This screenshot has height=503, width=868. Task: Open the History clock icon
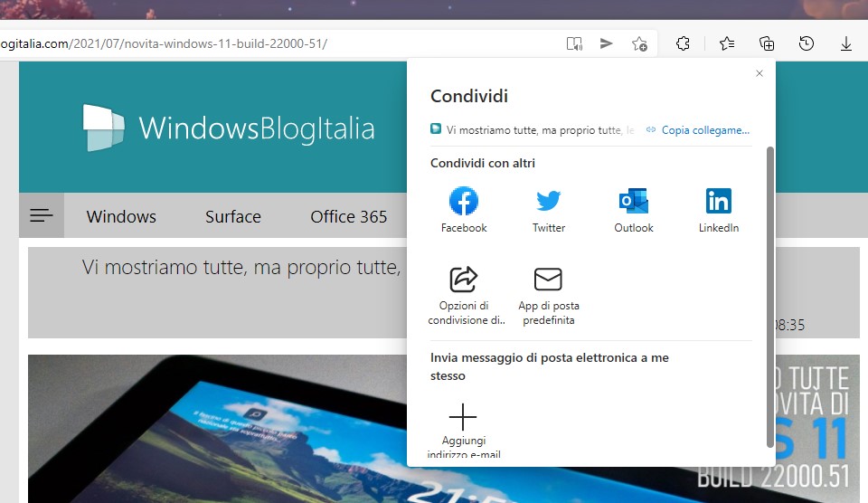point(807,43)
